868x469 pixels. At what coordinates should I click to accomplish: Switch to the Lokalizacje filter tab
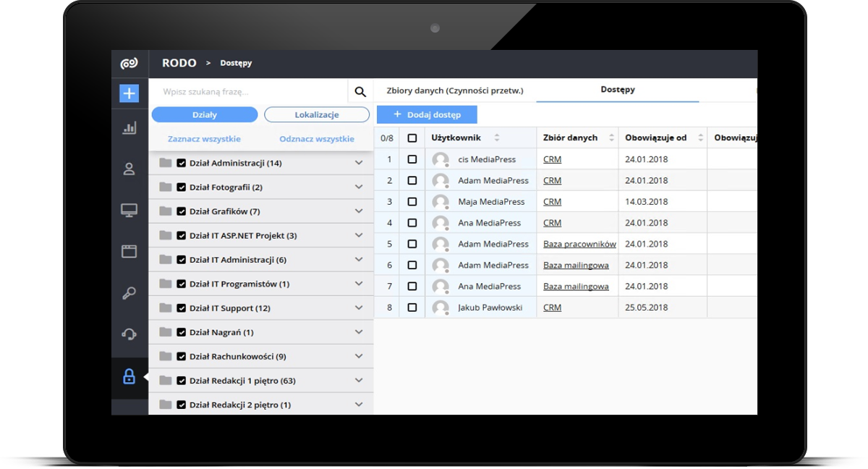[317, 114]
